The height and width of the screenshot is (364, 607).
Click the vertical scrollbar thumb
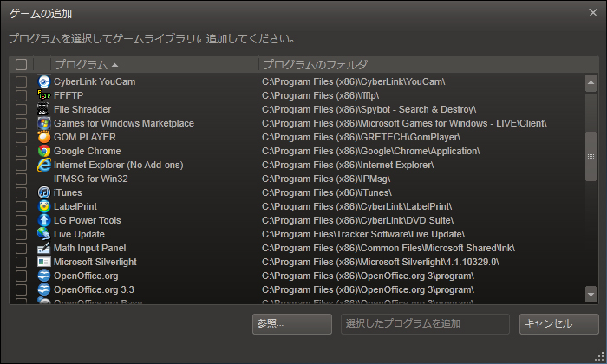(591, 156)
